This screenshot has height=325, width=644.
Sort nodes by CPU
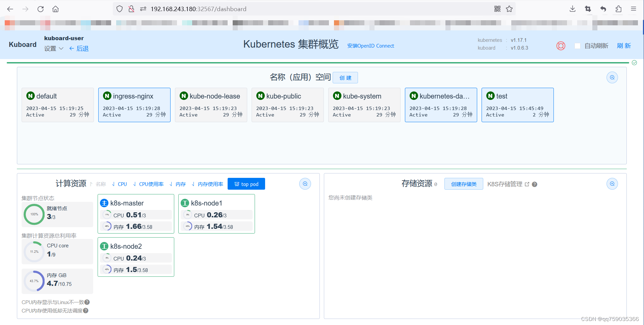point(120,184)
